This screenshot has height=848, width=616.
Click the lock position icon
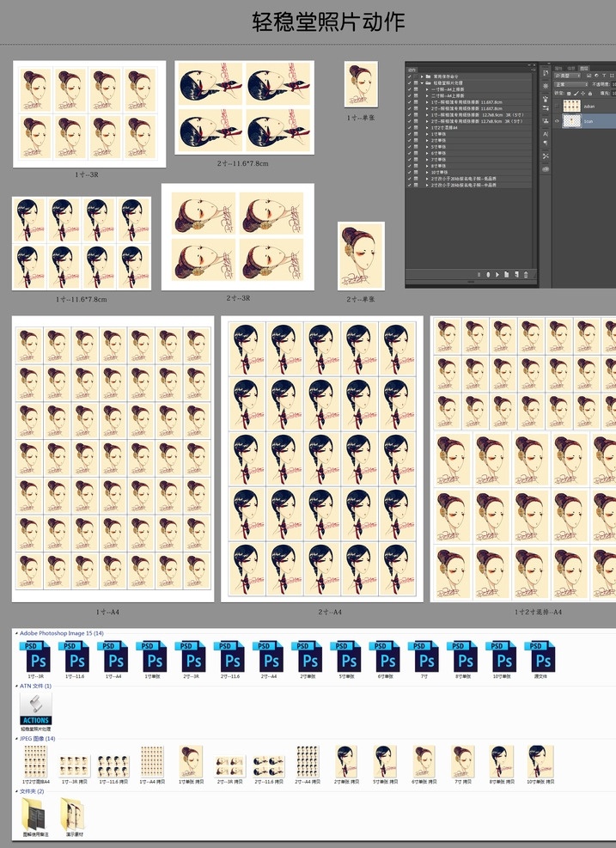click(x=583, y=94)
